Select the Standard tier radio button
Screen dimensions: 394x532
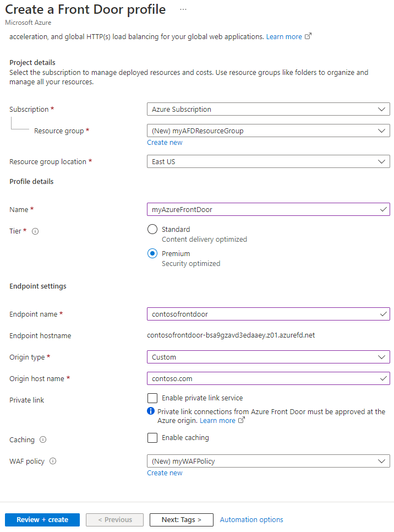152,230
